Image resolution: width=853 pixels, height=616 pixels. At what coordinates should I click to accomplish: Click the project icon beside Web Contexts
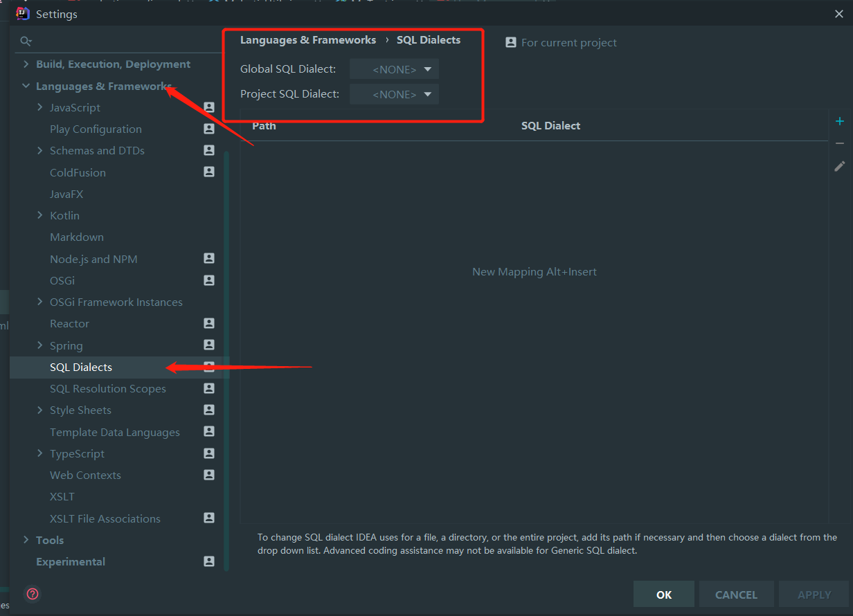[x=209, y=475]
